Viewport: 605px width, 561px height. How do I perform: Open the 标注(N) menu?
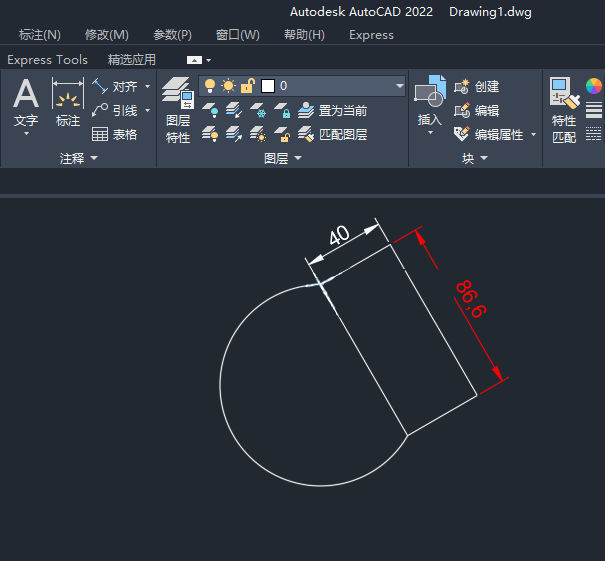click(x=40, y=35)
